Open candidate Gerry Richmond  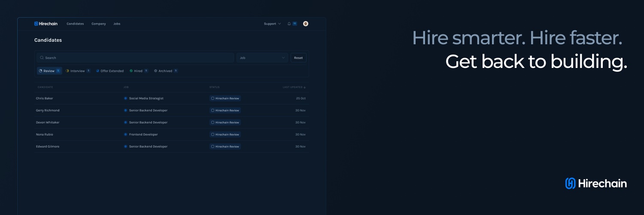(48, 111)
